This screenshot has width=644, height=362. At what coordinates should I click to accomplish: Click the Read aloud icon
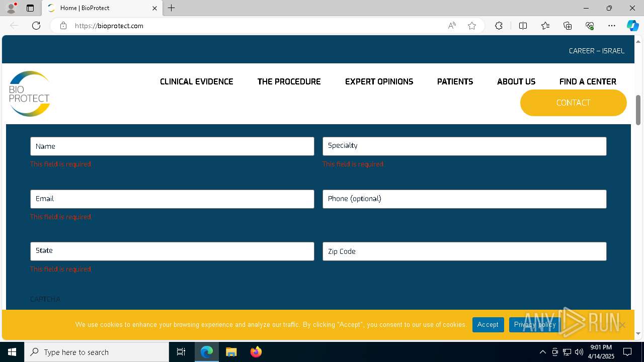point(452,26)
